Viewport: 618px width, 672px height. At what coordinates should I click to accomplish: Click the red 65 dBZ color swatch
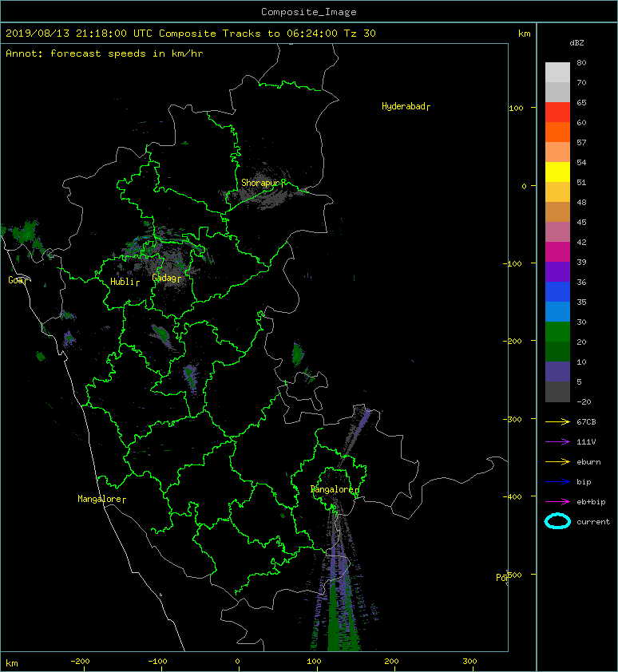(x=557, y=113)
